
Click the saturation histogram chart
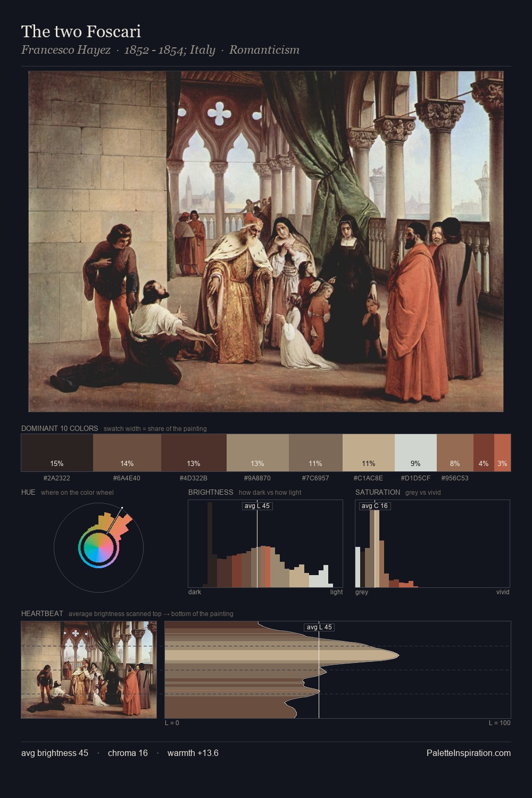click(433, 544)
